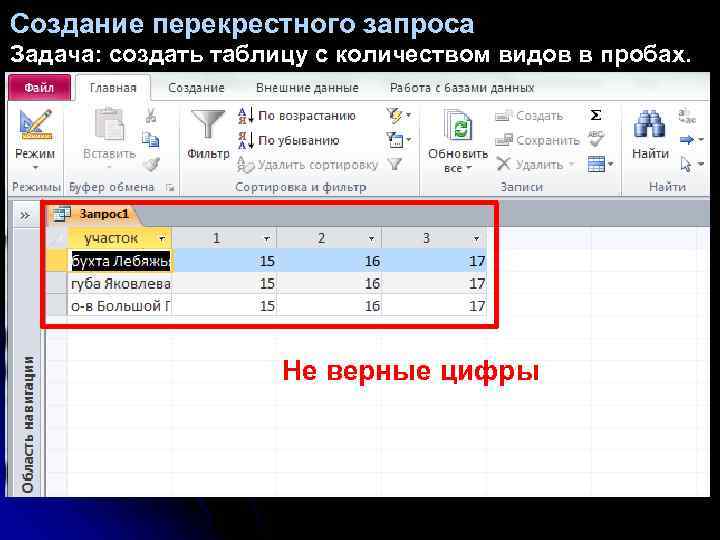Open the Файл tab
The image size is (720, 540).
39,87
